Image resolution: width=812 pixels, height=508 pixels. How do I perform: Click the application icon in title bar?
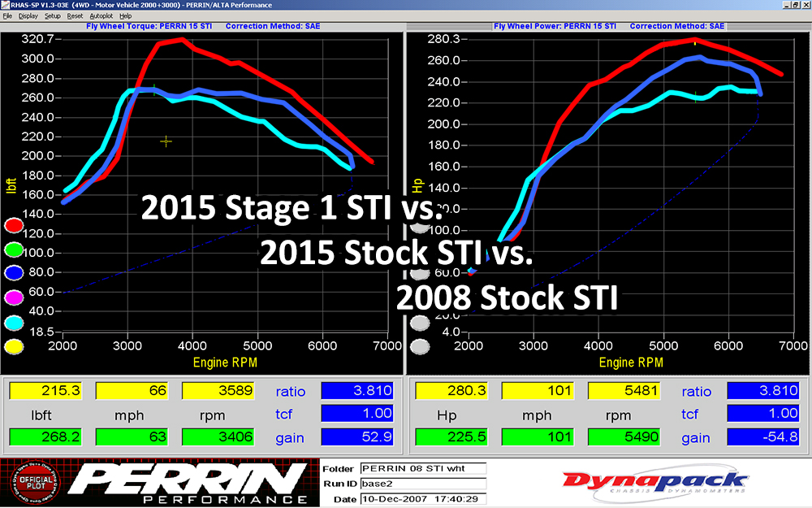coord(5,5)
